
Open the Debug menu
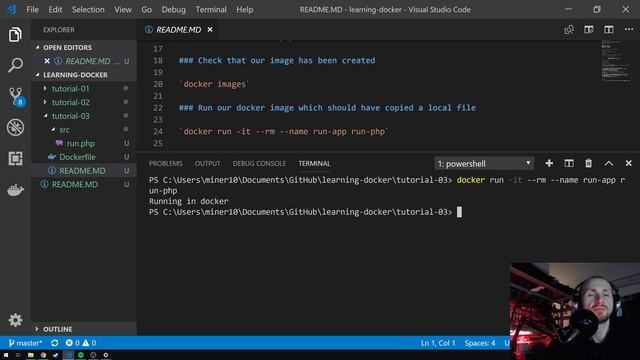click(x=173, y=9)
